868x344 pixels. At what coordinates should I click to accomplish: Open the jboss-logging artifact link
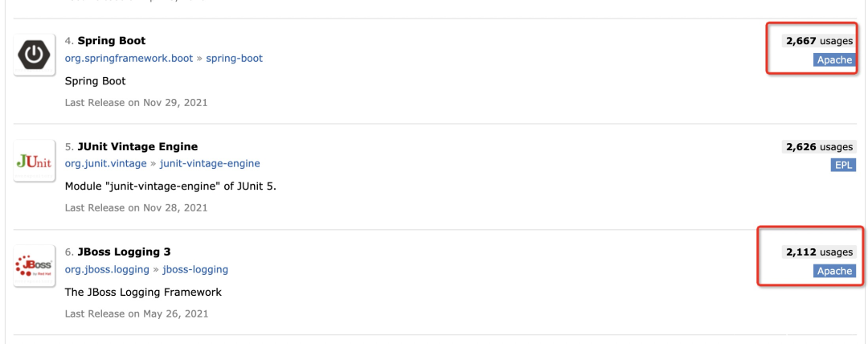pyautogui.click(x=195, y=269)
